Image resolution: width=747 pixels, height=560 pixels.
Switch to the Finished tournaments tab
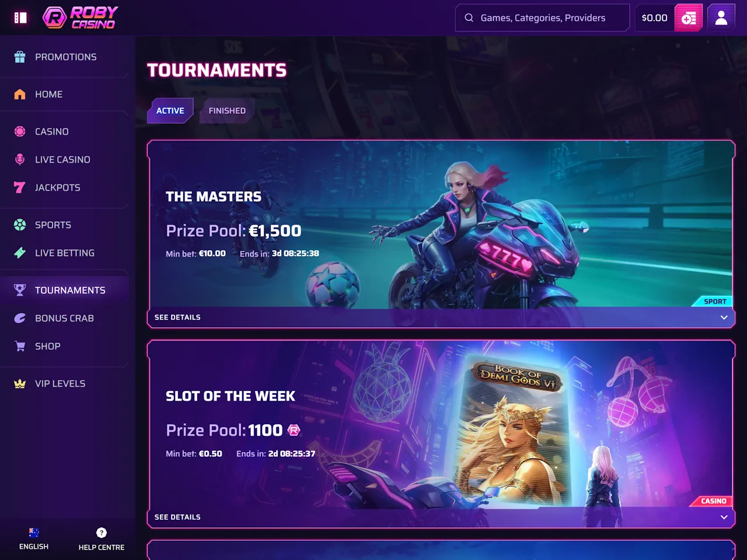coord(227,110)
